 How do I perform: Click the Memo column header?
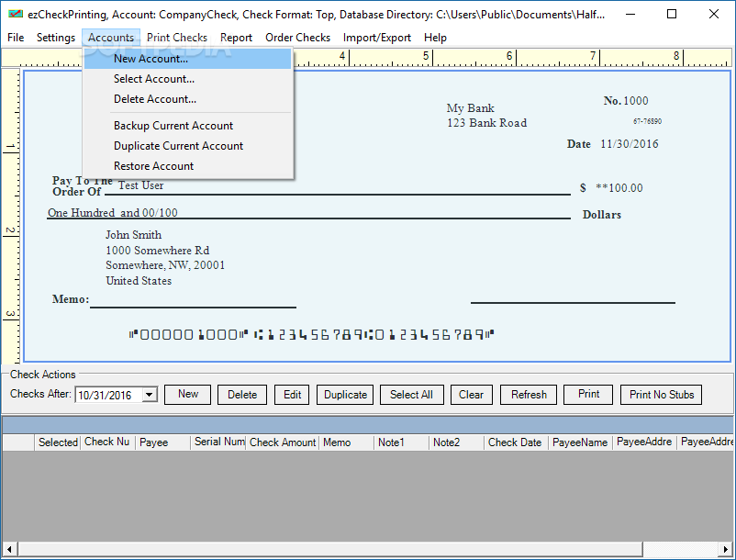point(346,442)
